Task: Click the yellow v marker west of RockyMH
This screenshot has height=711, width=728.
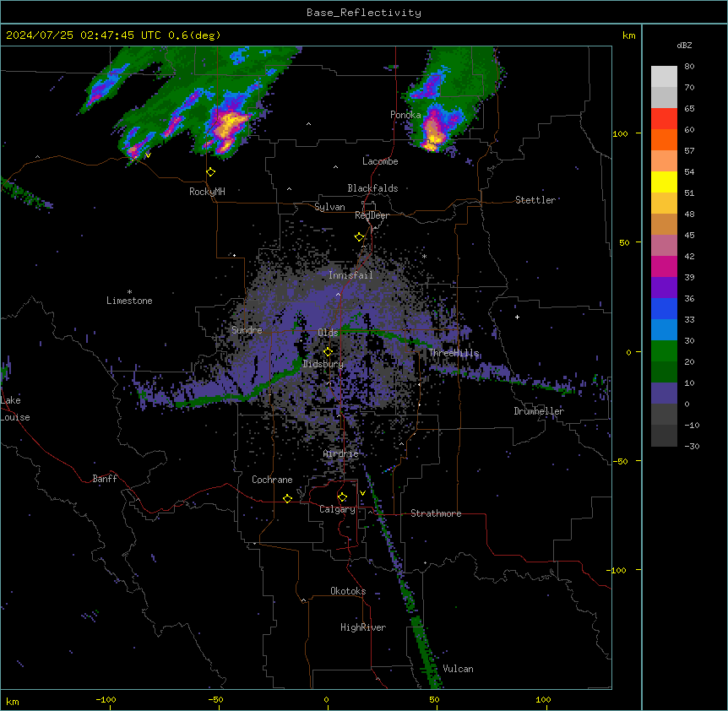Action: 148,155
